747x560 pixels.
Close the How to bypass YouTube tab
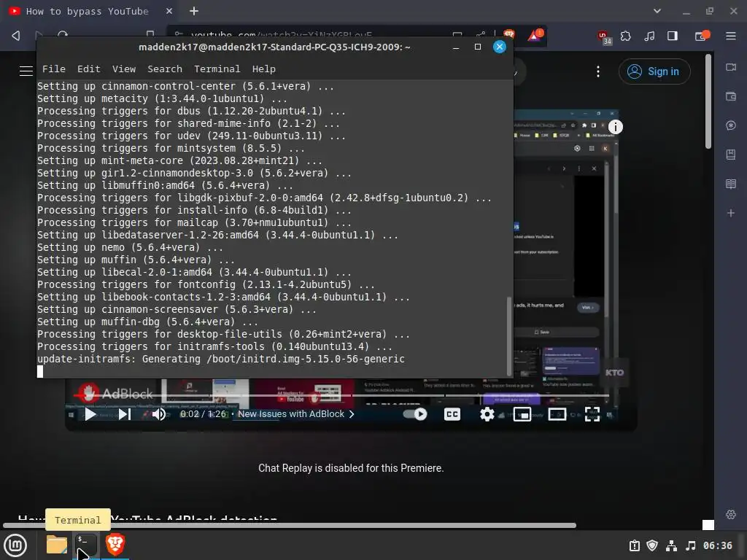[x=169, y=11]
